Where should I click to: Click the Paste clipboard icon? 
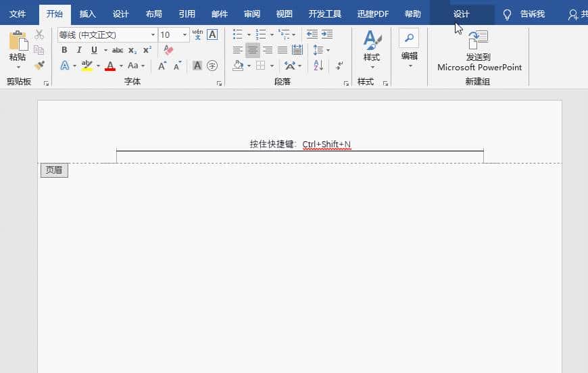18,41
